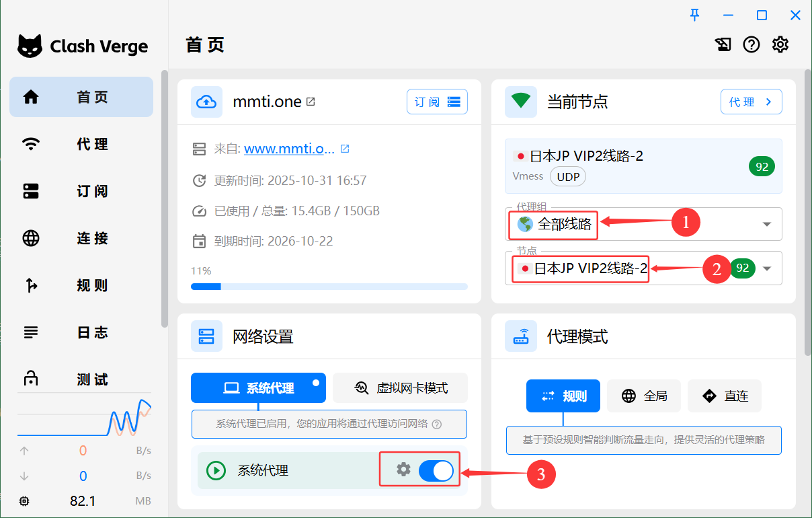The width and height of the screenshot is (812, 518).
Task: Pin the window with the pushpin icon
Action: click(x=695, y=15)
